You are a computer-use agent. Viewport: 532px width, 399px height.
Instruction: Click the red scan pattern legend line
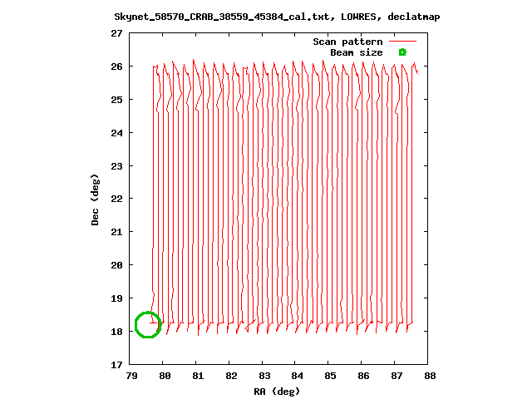pos(402,42)
